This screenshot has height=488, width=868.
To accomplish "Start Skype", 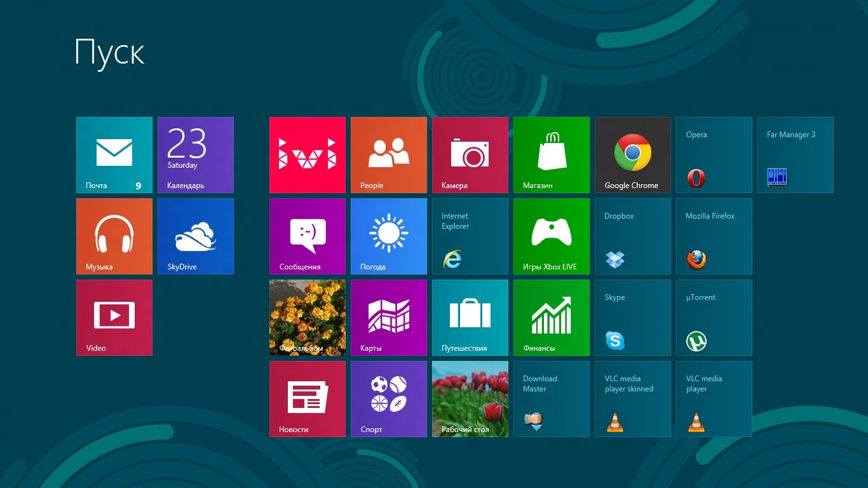I will (x=632, y=317).
